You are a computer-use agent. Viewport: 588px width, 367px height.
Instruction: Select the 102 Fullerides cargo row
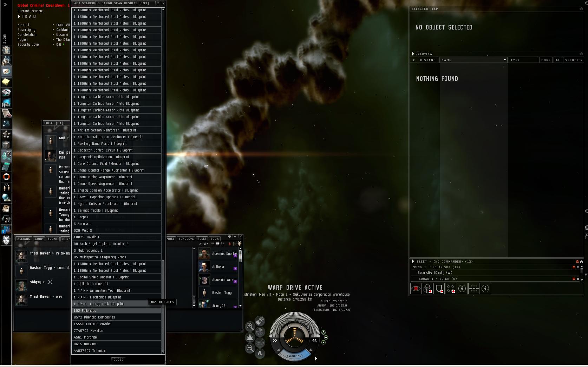coord(117,311)
